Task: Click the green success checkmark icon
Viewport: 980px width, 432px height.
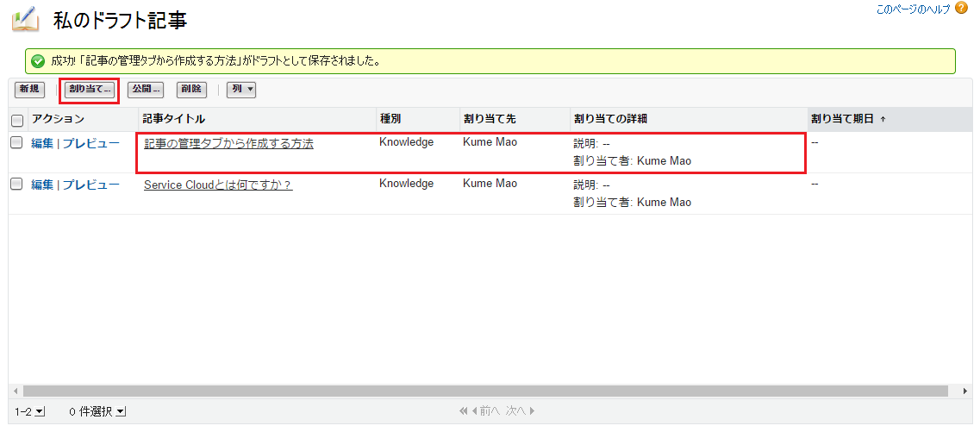Action: click(x=38, y=61)
